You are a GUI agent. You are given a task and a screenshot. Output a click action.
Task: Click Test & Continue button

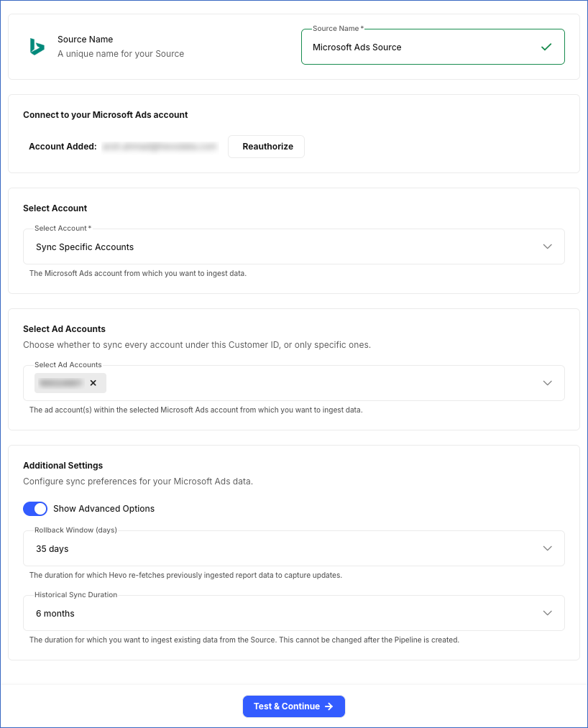coord(293,706)
